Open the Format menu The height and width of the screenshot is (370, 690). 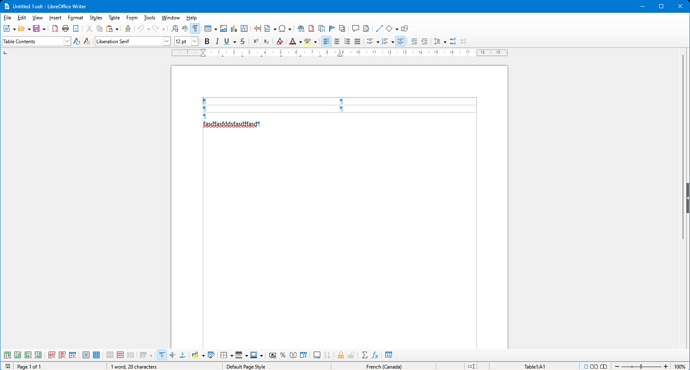75,18
